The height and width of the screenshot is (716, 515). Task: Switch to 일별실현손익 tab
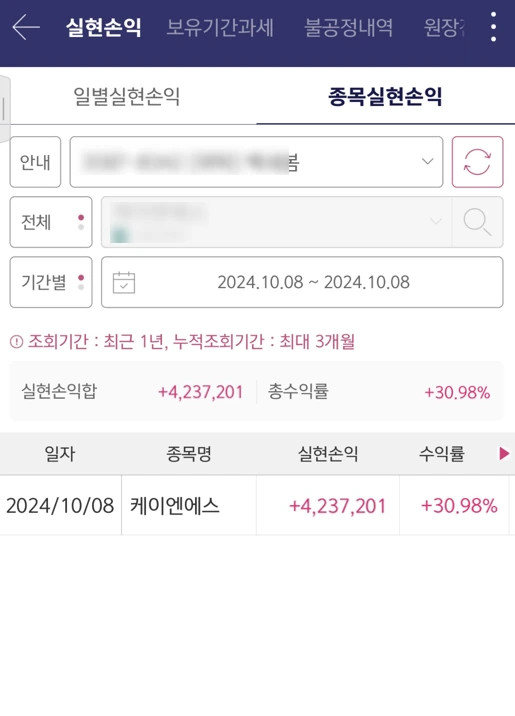127,96
